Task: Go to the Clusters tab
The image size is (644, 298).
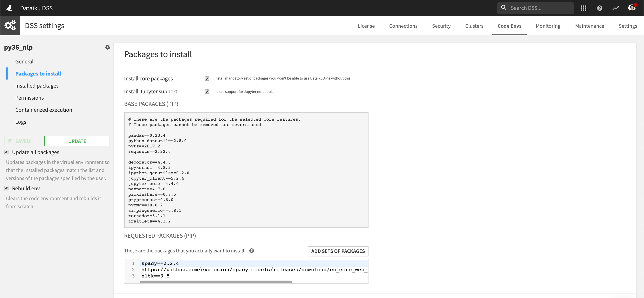Action: coord(474,26)
